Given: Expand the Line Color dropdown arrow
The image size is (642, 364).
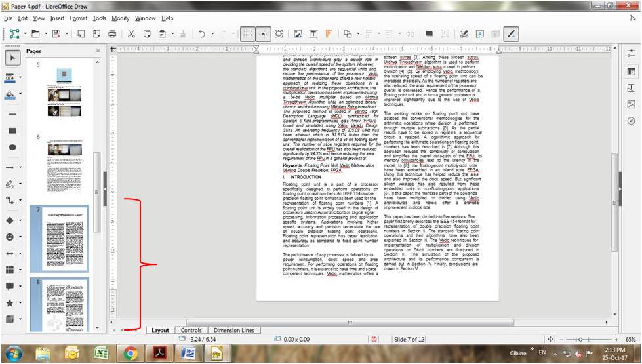Looking at the screenshot, I should point(20,78).
